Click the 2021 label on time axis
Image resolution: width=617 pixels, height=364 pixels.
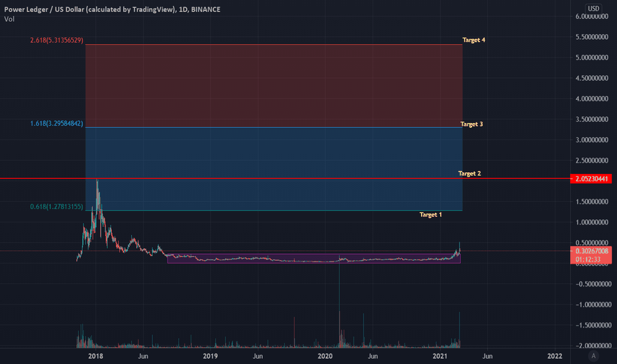pos(440,356)
